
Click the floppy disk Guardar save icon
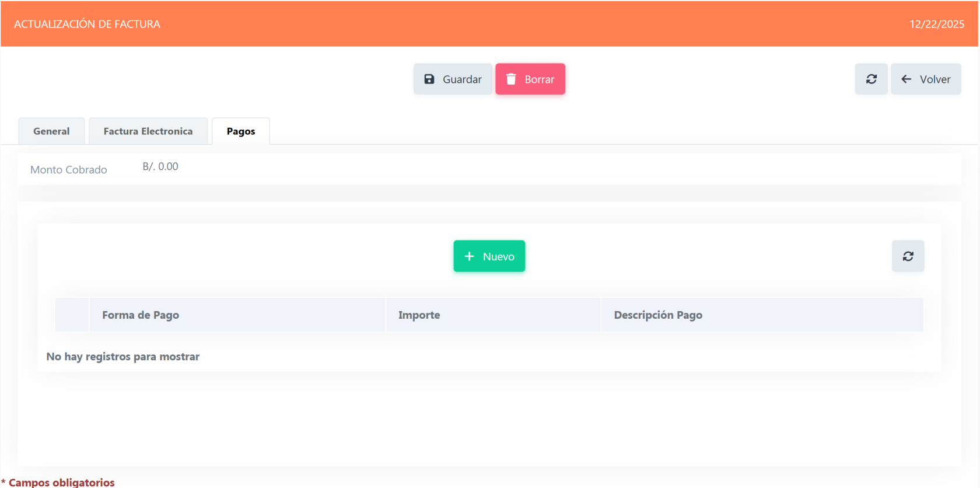(429, 79)
